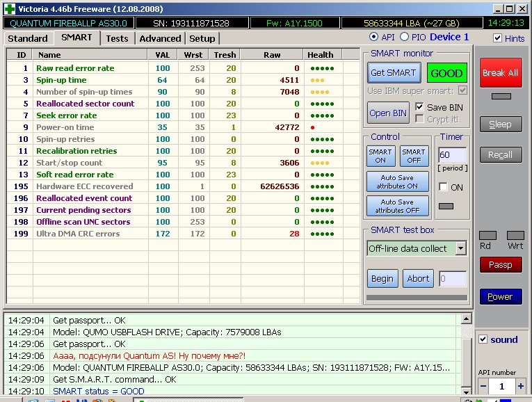The image size is (532, 402).
Task: Click the ID column header
Action: click(x=20, y=55)
